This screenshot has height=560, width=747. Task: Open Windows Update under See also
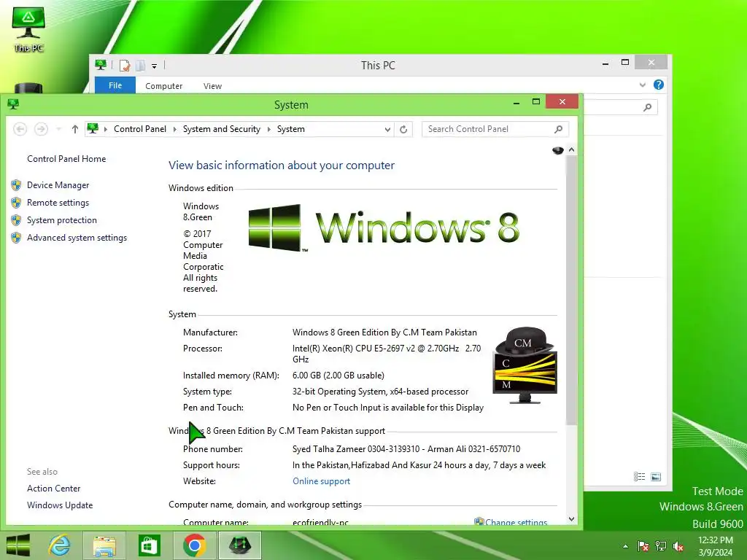point(60,505)
